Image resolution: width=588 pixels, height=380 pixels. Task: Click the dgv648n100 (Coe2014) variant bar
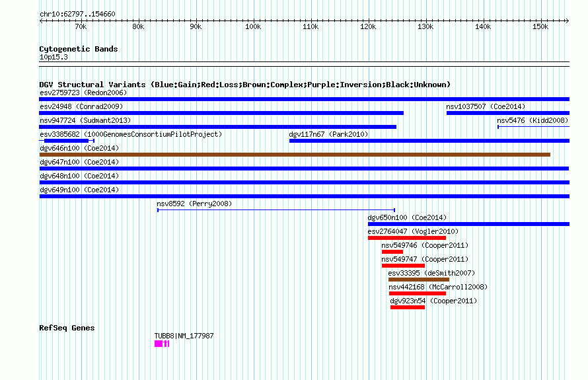pyautogui.click(x=304, y=182)
